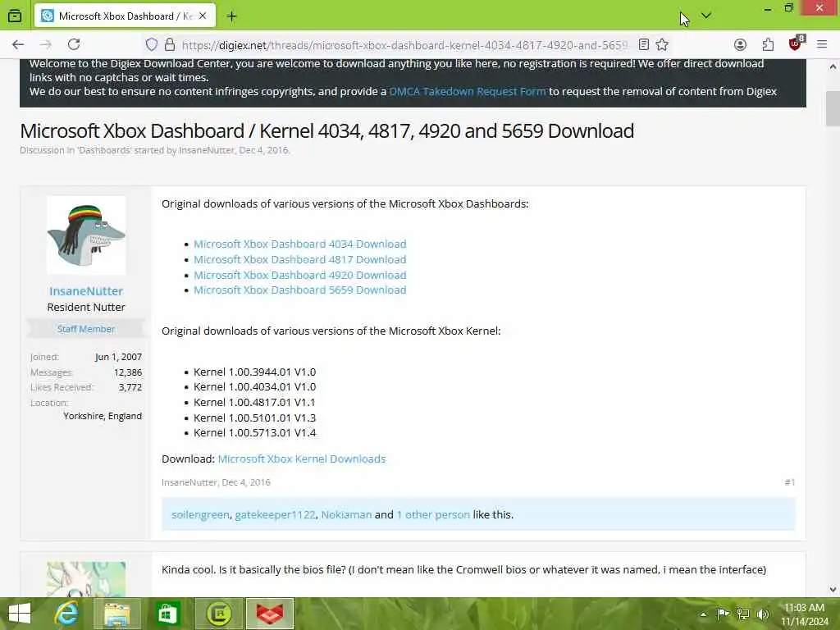Click the Dec 4, 2016 post date link
The height and width of the screenshot is (630, 840).
tap(246, 482)
